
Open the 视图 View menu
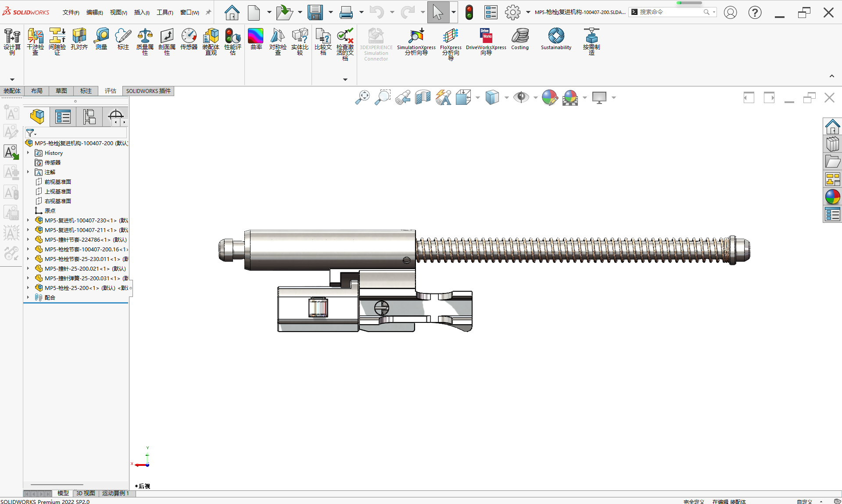click(118, 12)
